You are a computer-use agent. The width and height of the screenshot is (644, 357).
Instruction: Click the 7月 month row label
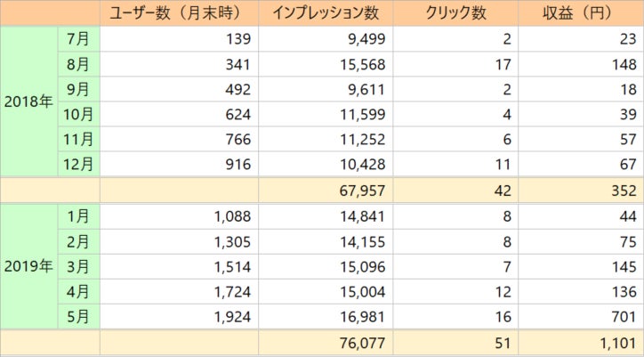coord(78,38)
